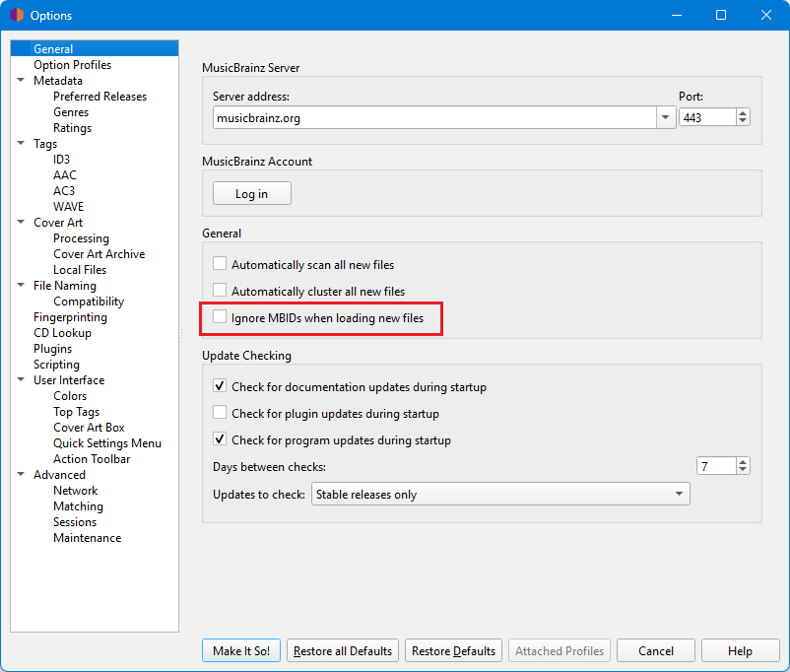790x672 pixels.
Task: Click Restore all Defaults
Action: [x=343, y=650]
